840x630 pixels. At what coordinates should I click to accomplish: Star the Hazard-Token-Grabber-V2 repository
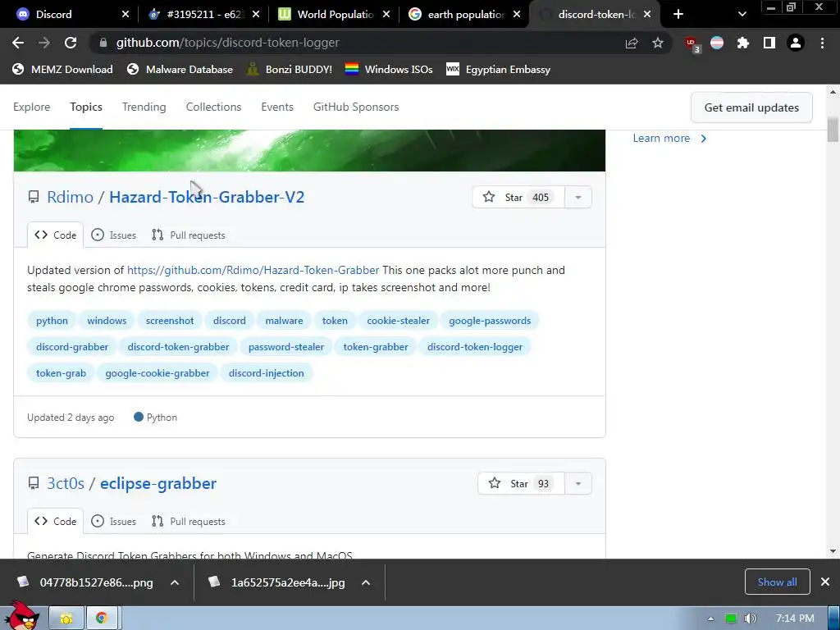pyautogui.click(x=518, y=197)
